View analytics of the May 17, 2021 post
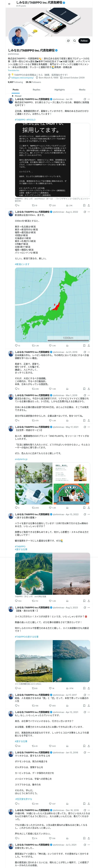The height and width of the screenshot is (868, 98). [67, 507]
